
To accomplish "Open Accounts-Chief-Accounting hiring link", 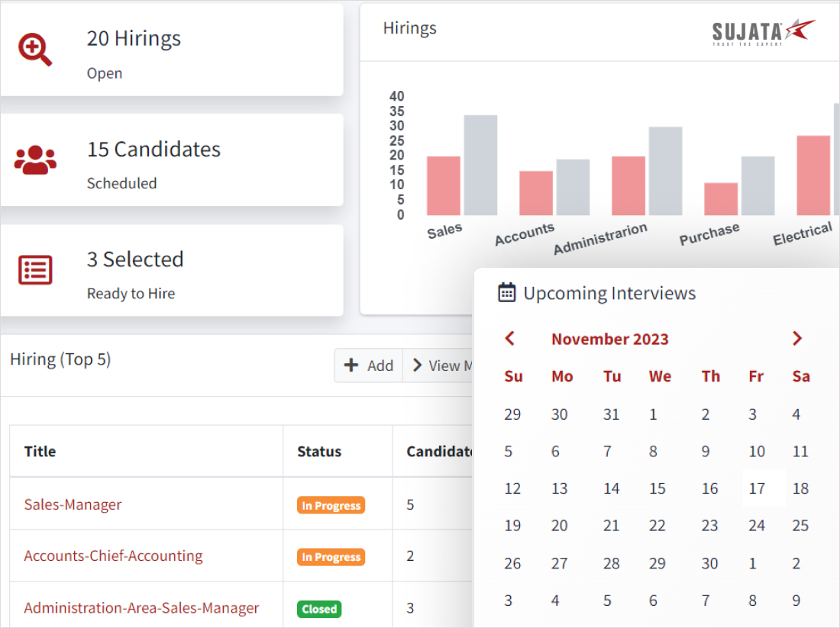I will pos(113,556).
